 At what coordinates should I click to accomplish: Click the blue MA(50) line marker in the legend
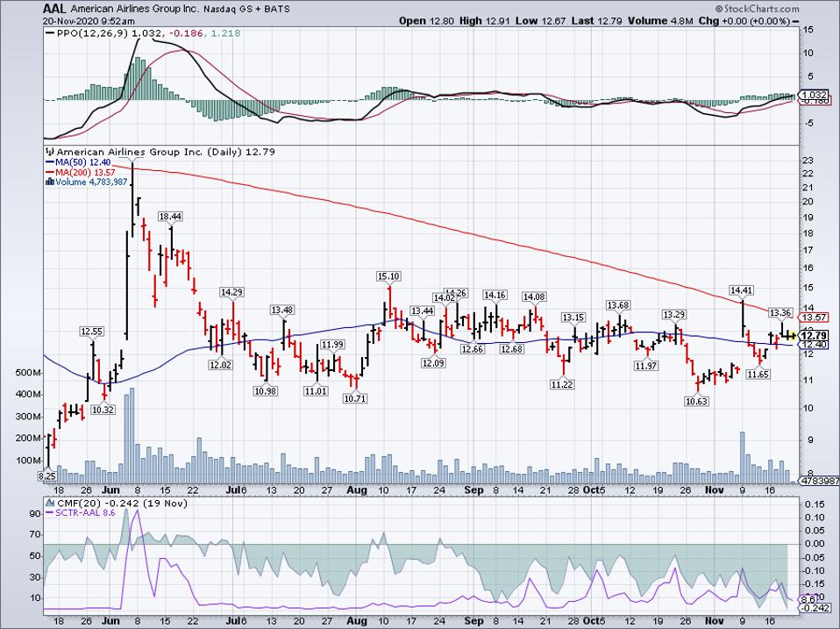50,162
